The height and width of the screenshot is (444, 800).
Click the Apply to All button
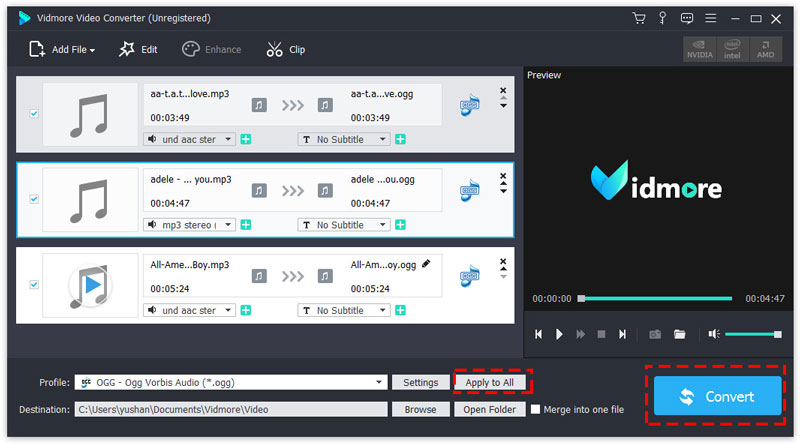point(490,382)
